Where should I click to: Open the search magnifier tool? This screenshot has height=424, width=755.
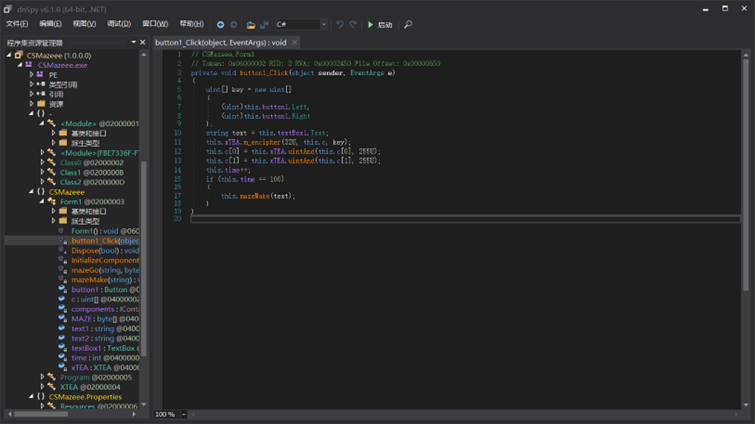click(x=408, y=24)
